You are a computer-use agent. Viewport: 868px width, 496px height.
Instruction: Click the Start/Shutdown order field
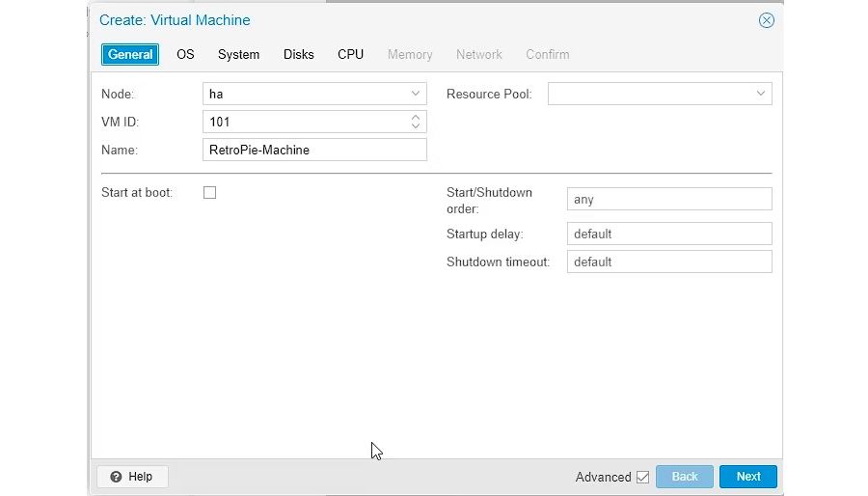[x=668, y=199]
